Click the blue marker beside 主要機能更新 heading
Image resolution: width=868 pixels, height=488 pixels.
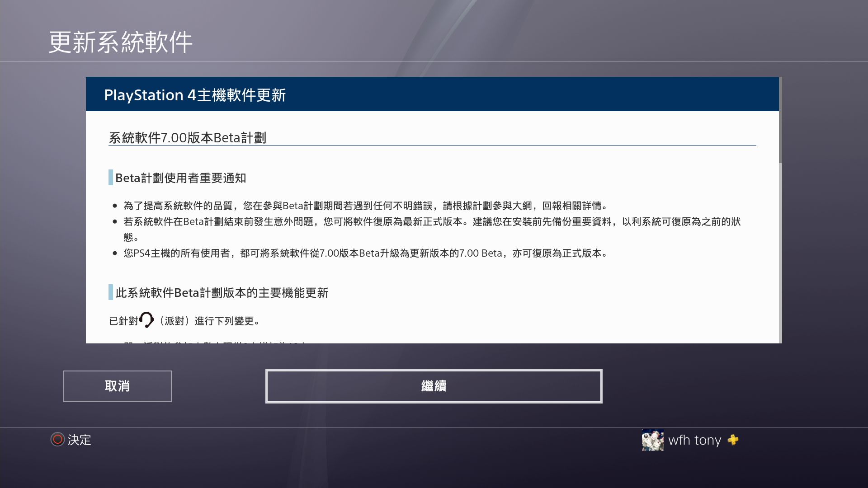111,292
